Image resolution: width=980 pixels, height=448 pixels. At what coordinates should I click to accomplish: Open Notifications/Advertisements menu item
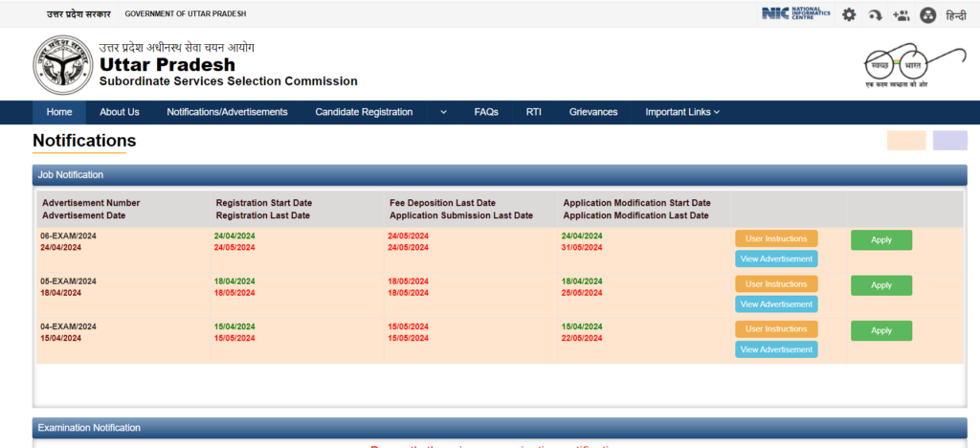pyautogui.click(x=227, y=112)
